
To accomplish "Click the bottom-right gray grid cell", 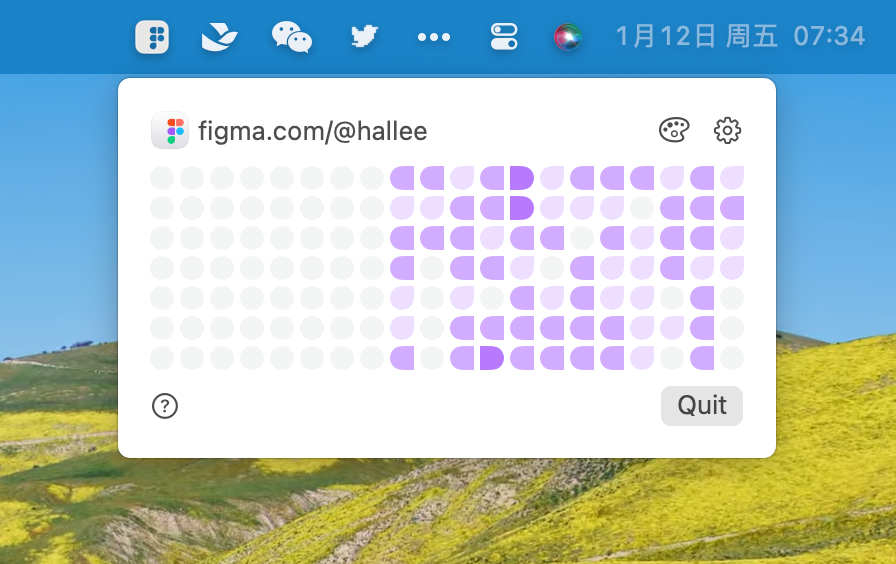I will pos(732,358).
